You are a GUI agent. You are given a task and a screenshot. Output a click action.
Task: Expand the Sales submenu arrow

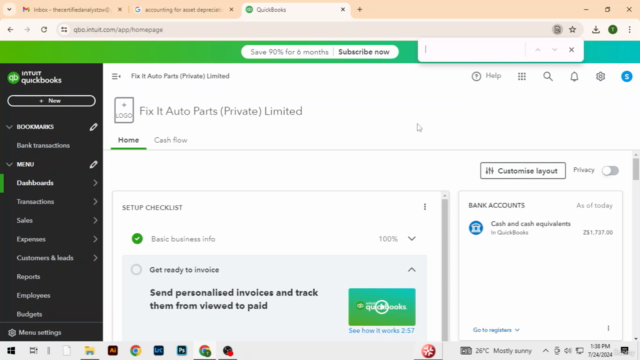coord(95,220)
